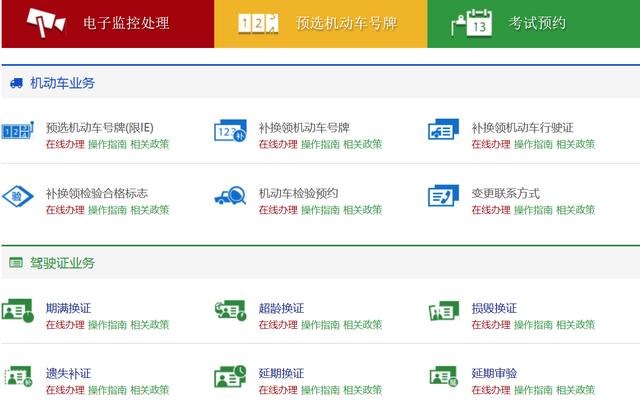Click 在线办理 under 预选机动车号牌(限IE)
Viewport: 640px width, 400px height.
tap(65, 144)
